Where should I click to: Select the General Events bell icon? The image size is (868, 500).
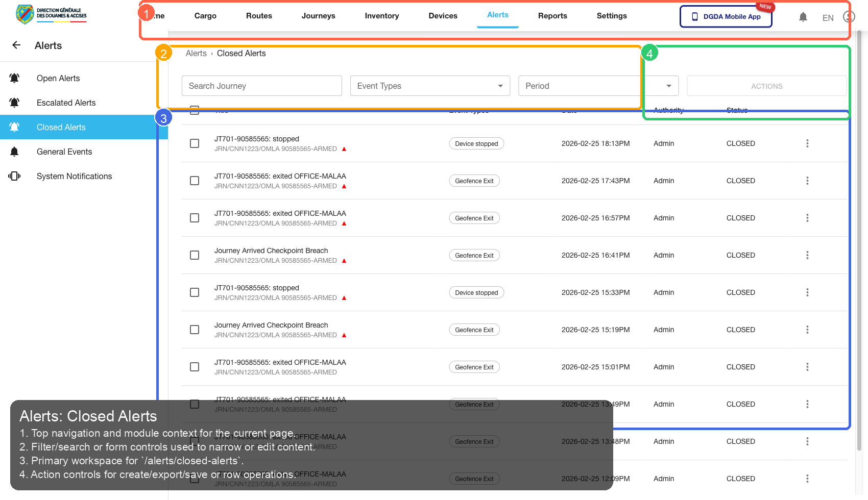(14, 151)
